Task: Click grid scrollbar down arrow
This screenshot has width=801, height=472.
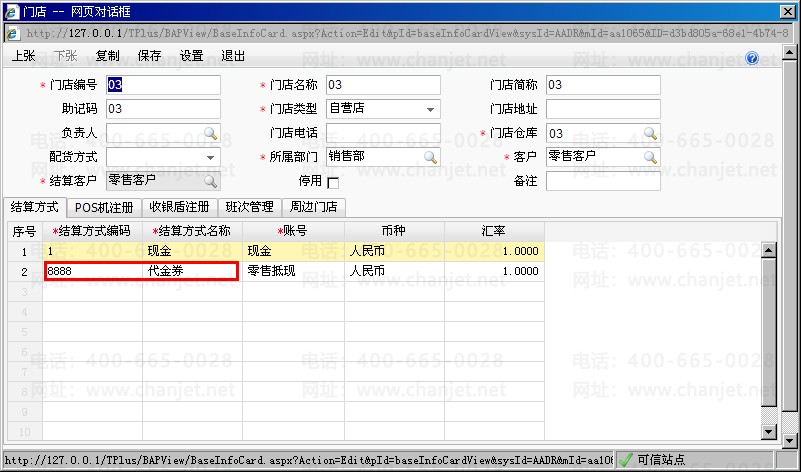Action: (x=768, y=432)
